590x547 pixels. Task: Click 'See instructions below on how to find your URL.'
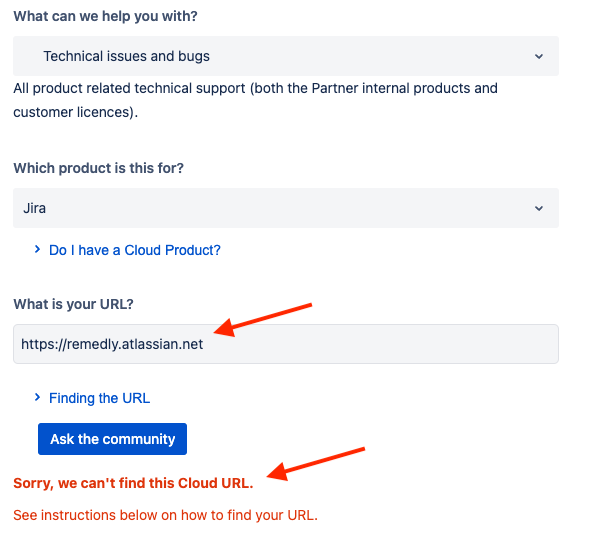point(166,515)
